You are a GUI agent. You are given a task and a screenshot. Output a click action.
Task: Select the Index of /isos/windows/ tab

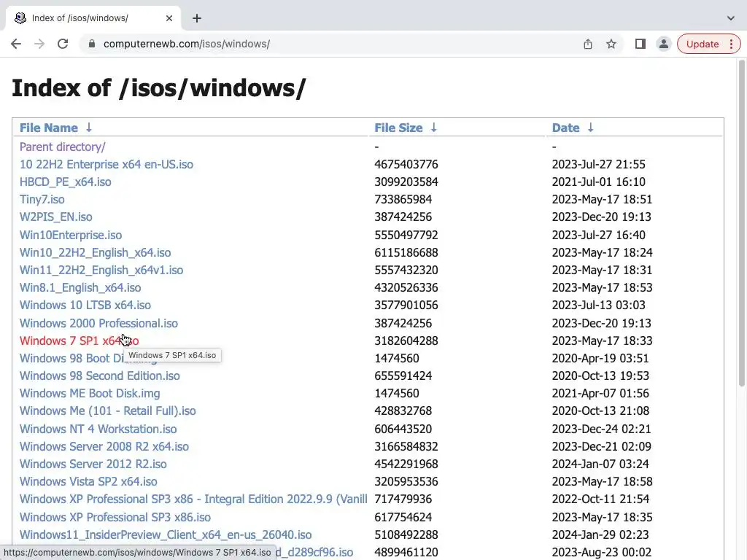pyautogui.click(x=93, y=18)
